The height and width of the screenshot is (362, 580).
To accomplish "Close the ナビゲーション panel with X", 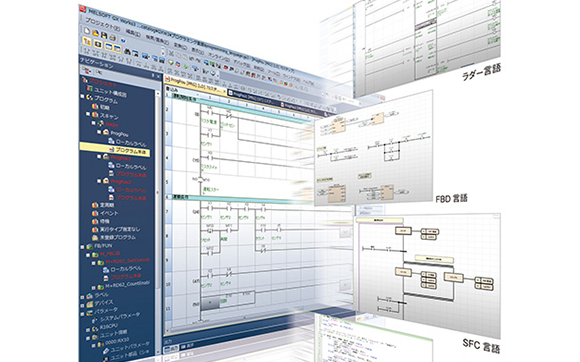I will click(158, 76).
